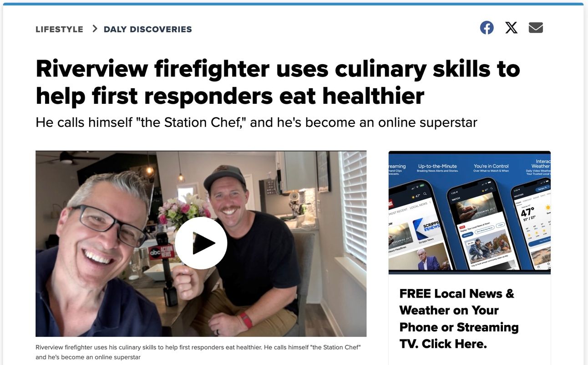Share the article on Facebook

pos(487,28)
